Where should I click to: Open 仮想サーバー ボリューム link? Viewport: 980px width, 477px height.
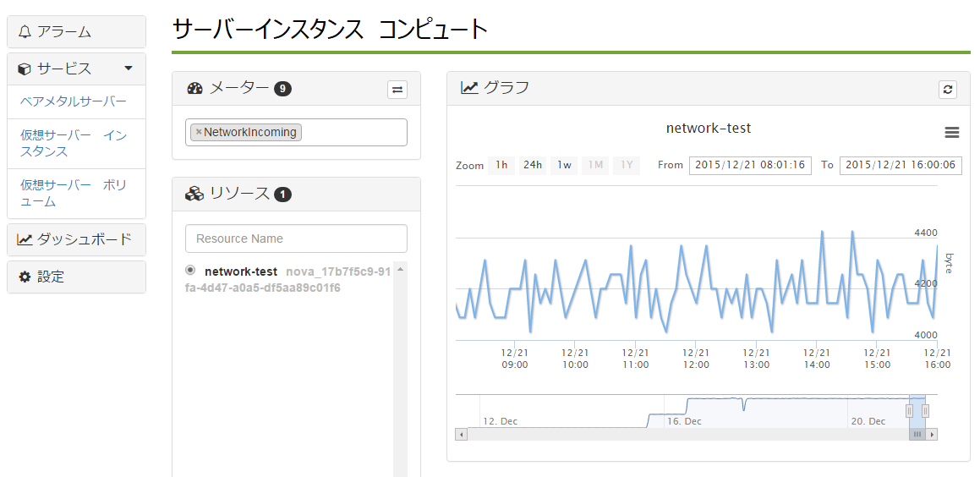(x=73, y=193)
